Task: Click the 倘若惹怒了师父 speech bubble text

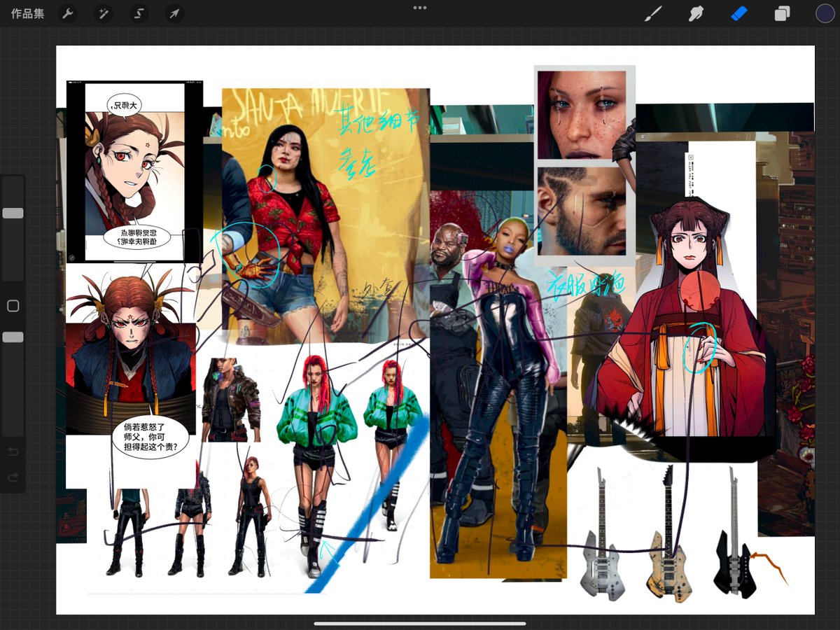Action: point(150,437)
